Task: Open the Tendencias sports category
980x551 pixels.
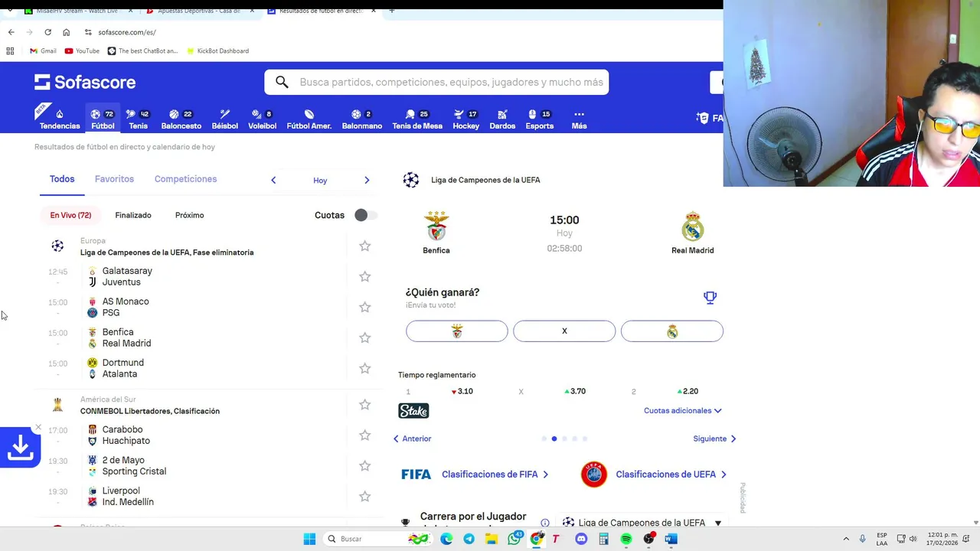Action: (x=60, y=119)
